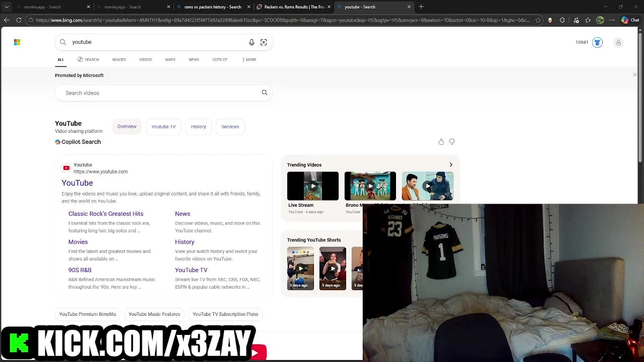Play the third trending video thumbnail

click(x=428, y=186)
